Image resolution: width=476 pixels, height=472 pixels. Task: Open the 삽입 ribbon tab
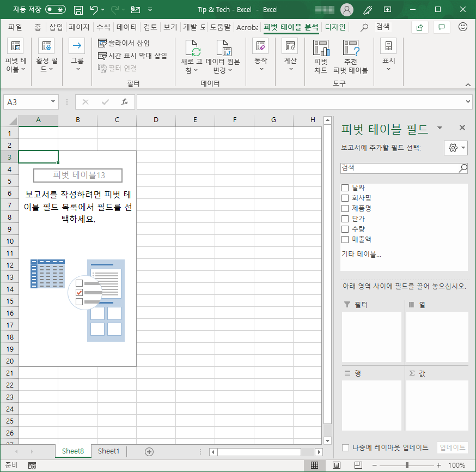pyautogui.click(x=56, y=27)
